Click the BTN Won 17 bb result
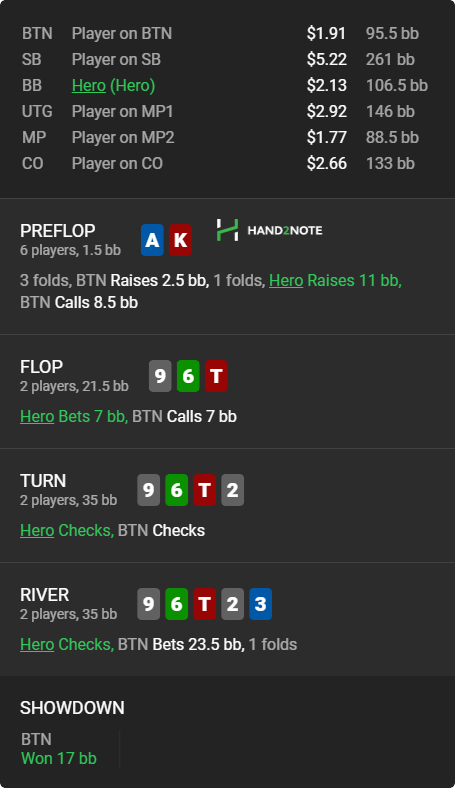The image size is (455, 788). (59, 749)
